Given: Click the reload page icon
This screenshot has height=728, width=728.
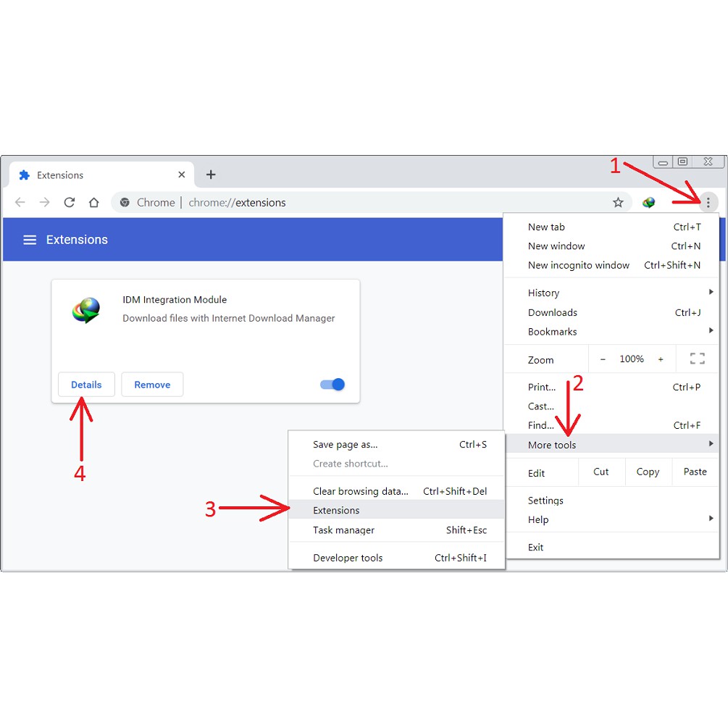Looking at the screenshot, I should click(x=70, y=203).
